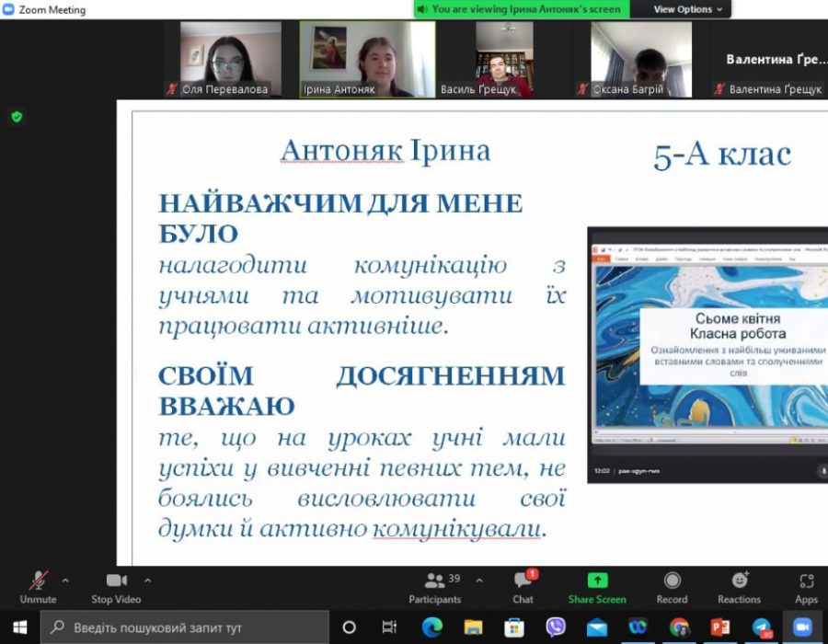Click the Windows Start button
Viewport: 828px width, 644px height.
click(19, 627)
